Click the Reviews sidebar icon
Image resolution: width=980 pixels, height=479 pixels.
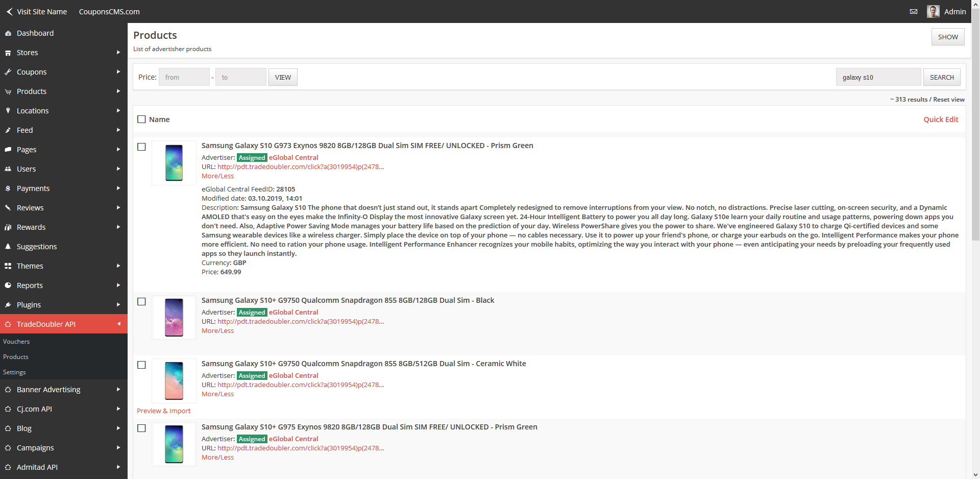tap(8, 208)
